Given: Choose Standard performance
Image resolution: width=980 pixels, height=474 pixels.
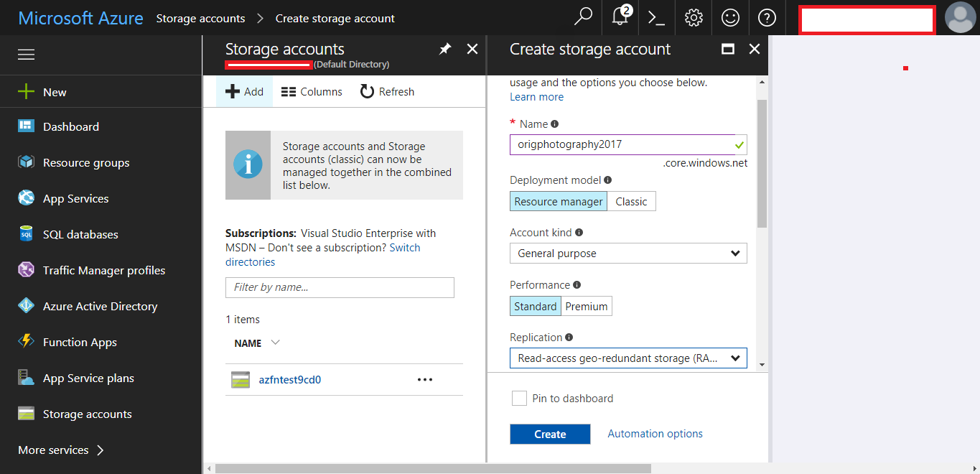Looking at the screenshot, I should pyautogui.click(x=535, y=307).
